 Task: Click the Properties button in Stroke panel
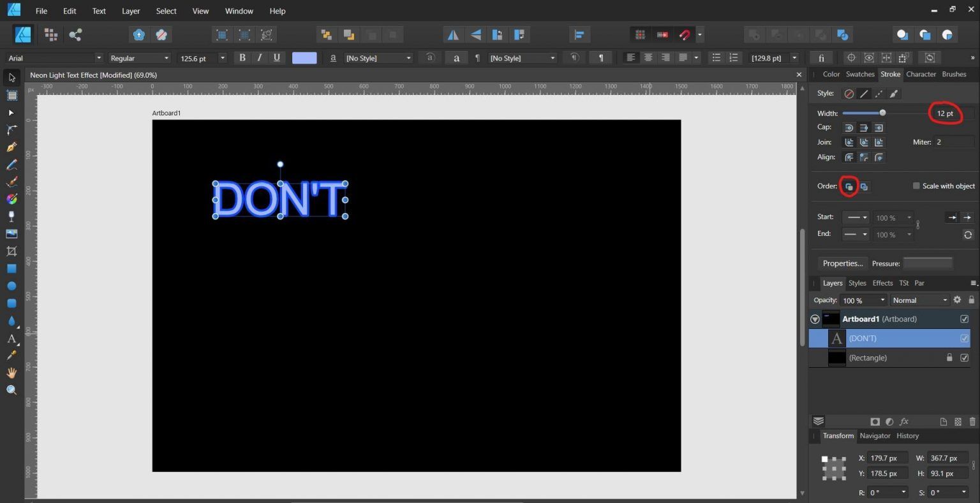(842, 263)
